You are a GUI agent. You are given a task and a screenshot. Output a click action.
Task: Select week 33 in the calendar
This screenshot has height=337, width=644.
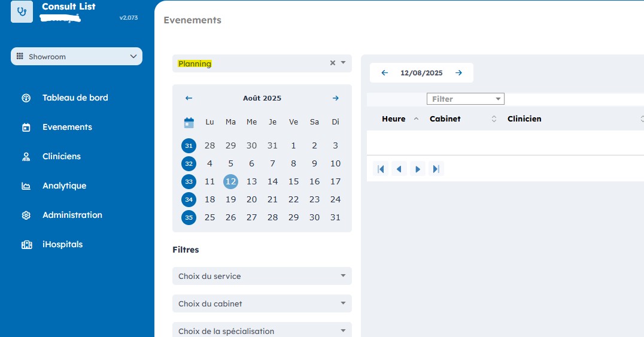tap(189, 181)
